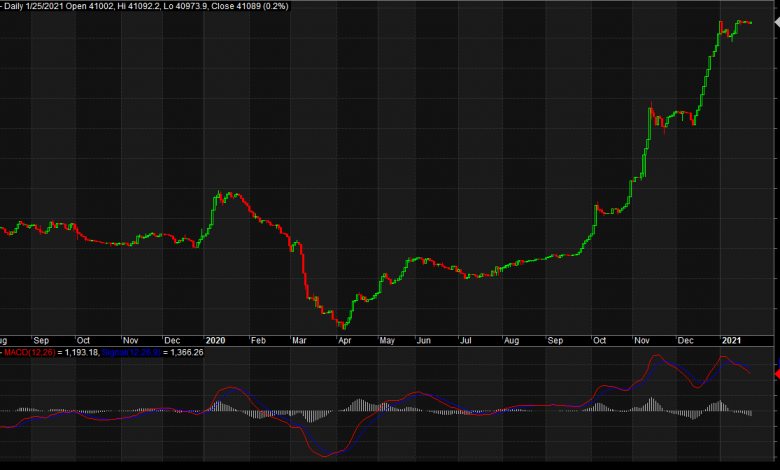The height and width of the screenshot is (470, 780).
Task: Select the blue Signal(12,26,9) indicator label
Action: (131, 353)
